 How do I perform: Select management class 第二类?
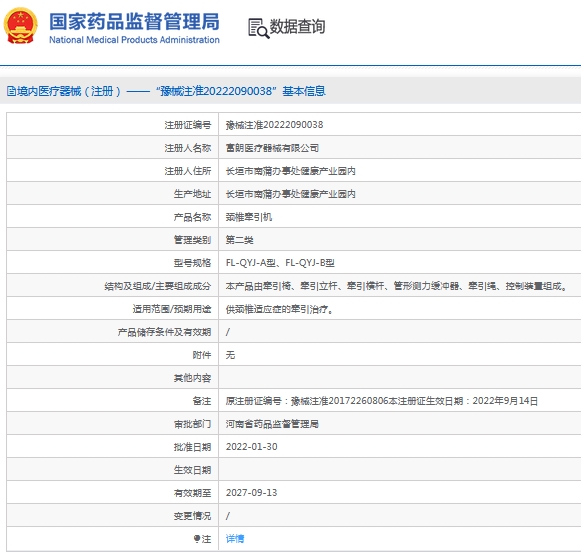pyautogui.click(x=239, y=240)
